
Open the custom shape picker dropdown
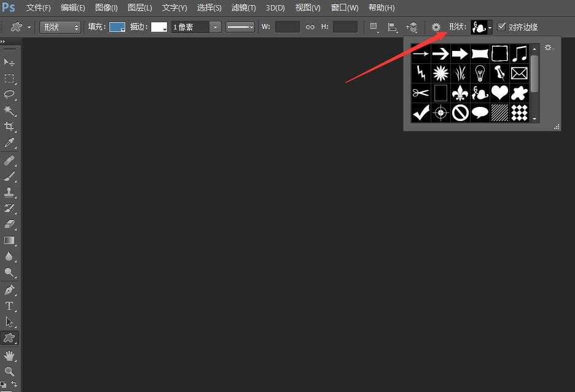490,28
